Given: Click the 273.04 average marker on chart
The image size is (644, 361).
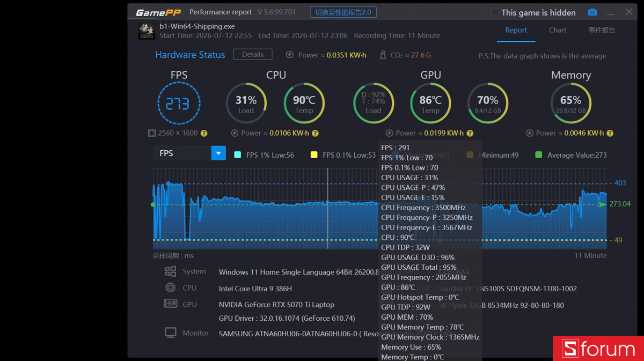Looking at the screenshot, I should [x=620, y=204].
